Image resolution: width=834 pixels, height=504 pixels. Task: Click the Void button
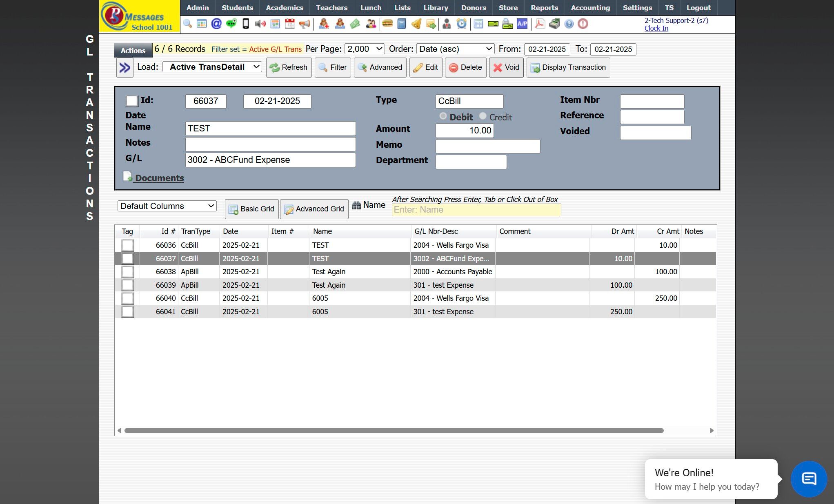tap(506, 67)
